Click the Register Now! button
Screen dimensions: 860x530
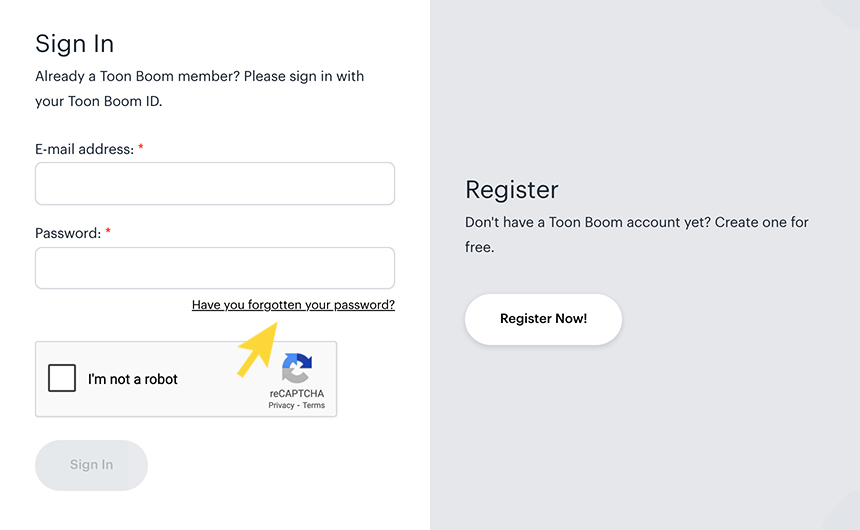point(543,319)
